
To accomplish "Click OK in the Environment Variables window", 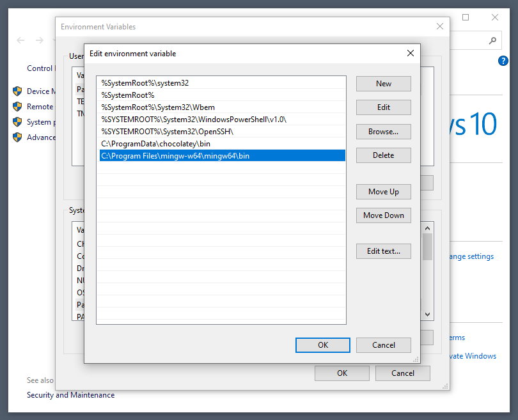I will pos(342,373).
